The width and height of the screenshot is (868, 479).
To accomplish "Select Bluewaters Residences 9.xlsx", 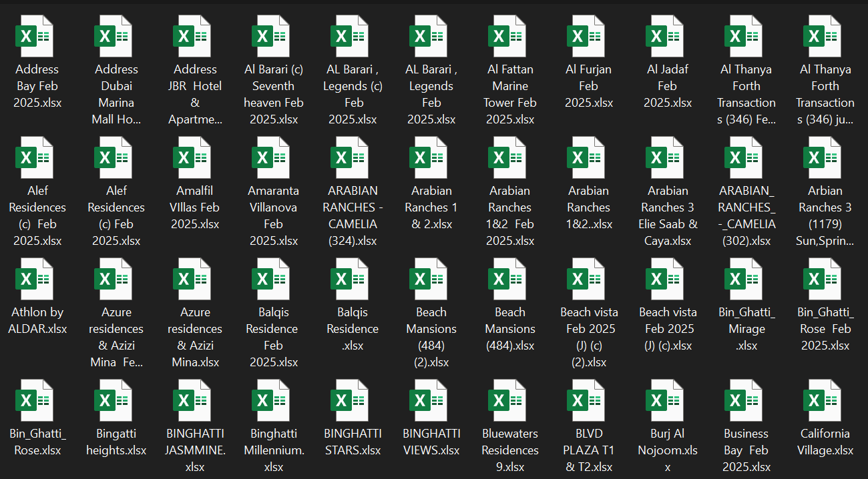I will 509,401.
